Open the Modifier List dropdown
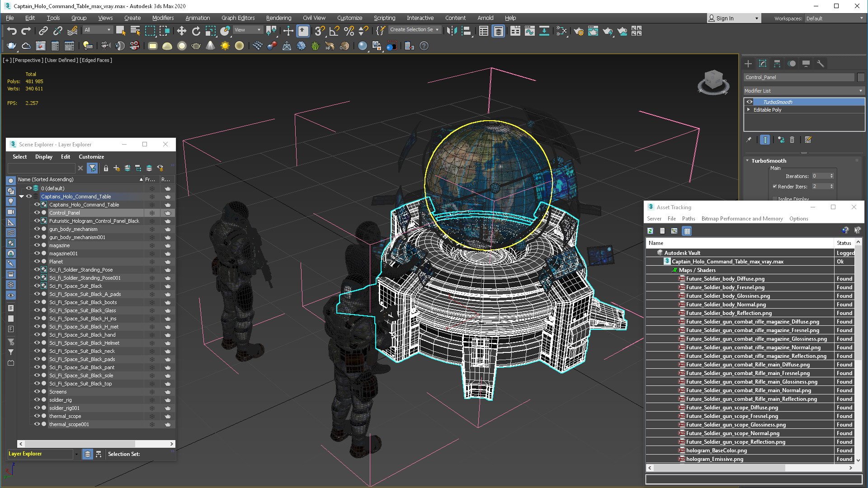 point(804,91)
